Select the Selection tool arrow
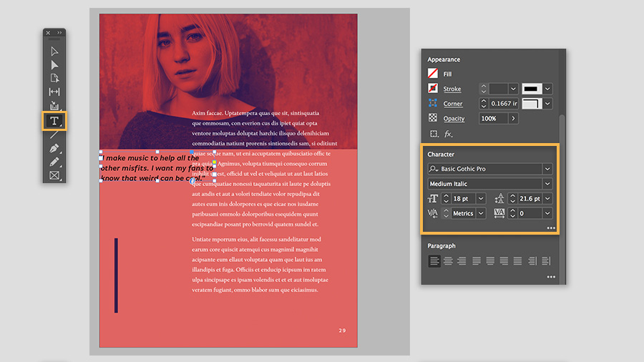The image size is (644, 362). point(54,52)
